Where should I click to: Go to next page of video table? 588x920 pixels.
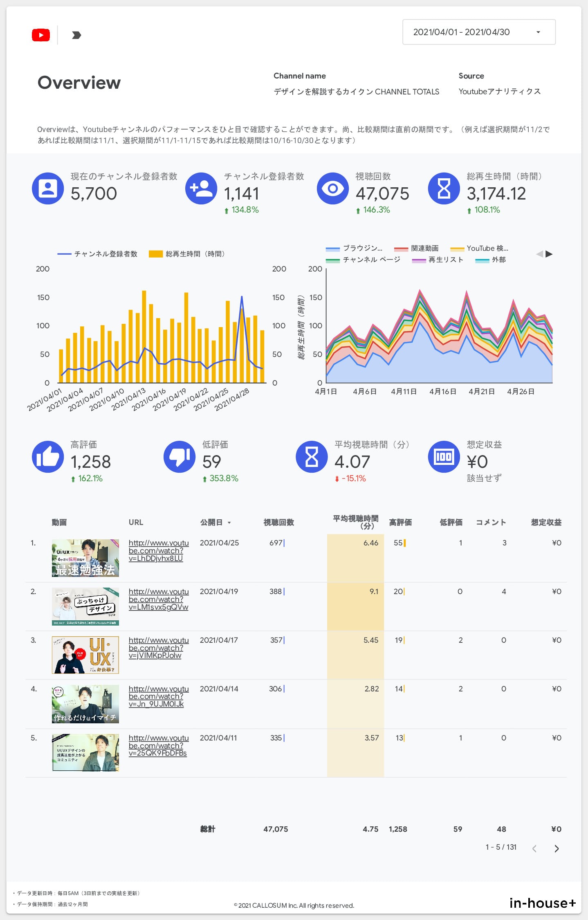(556, 848)
